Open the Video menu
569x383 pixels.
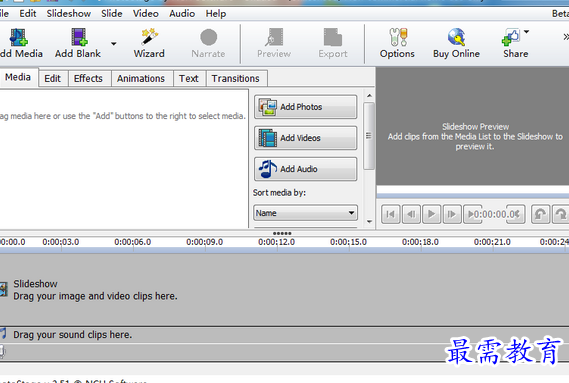[146, 13]
